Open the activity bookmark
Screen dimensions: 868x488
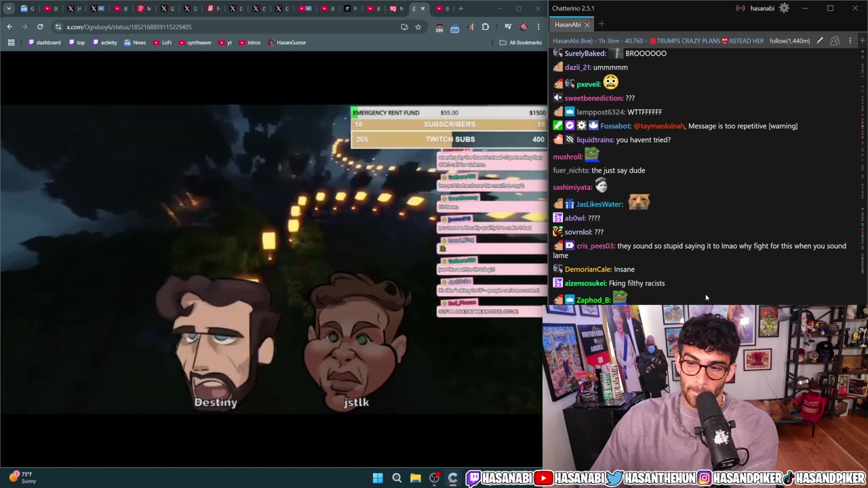(104, 42)
